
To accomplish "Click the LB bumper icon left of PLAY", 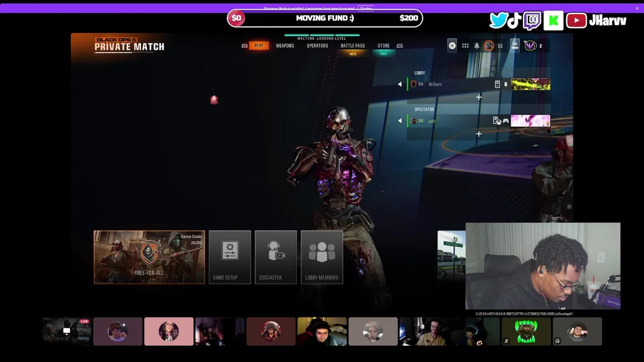I will (x=245, y=46).
